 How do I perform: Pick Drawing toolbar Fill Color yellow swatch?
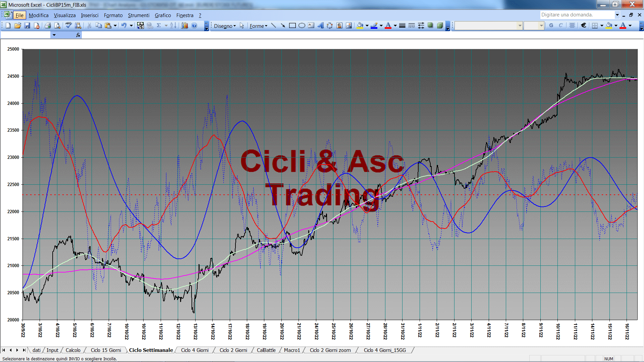[360, 25]
